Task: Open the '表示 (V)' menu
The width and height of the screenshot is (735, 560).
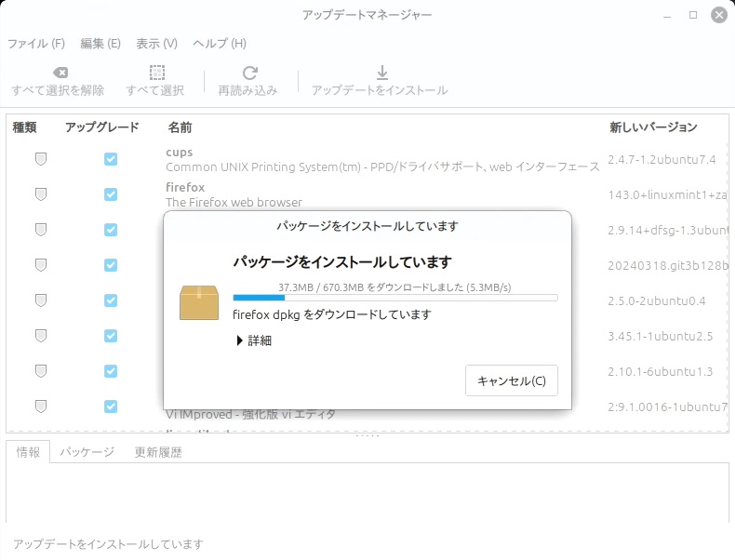Action: click(x=156, y=44)
